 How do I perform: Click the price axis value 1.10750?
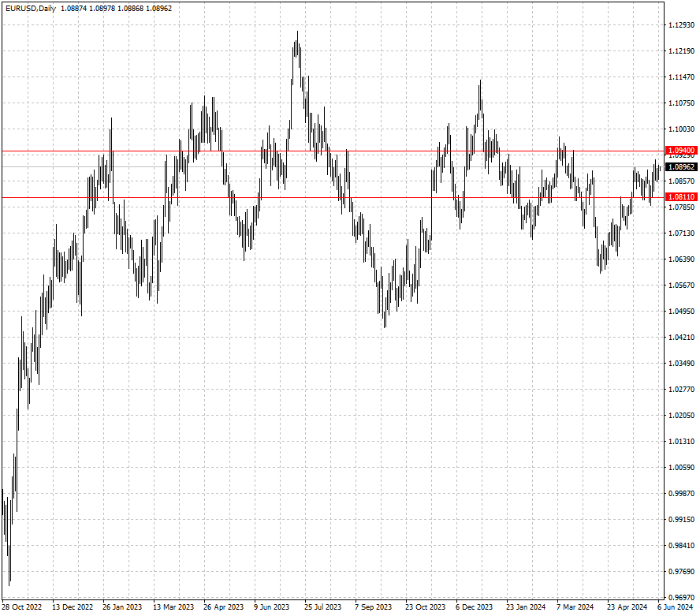pos(681,103)
